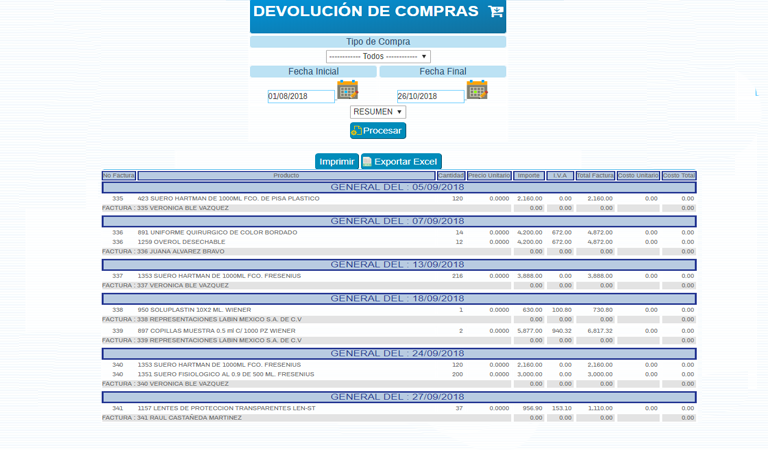
Task: Click the key icon on the Procesar button
Action: pyautogui.click(x=357, y=131)
